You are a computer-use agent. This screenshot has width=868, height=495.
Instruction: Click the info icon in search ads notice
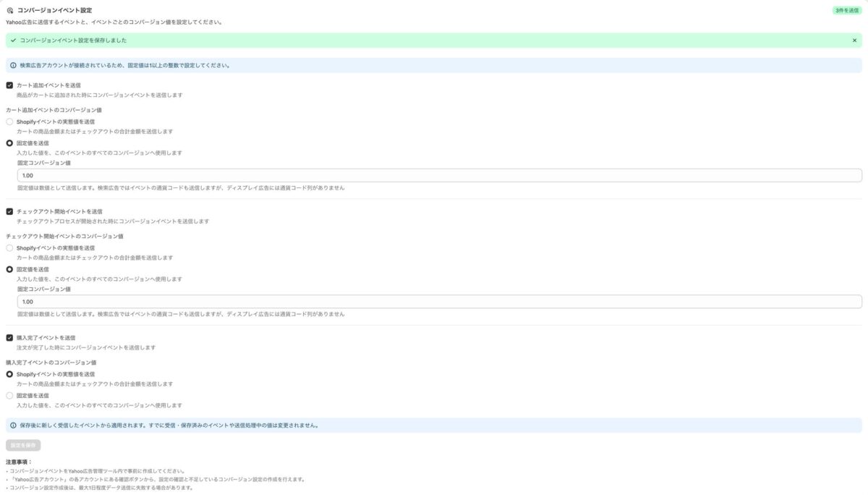(13, 65)
